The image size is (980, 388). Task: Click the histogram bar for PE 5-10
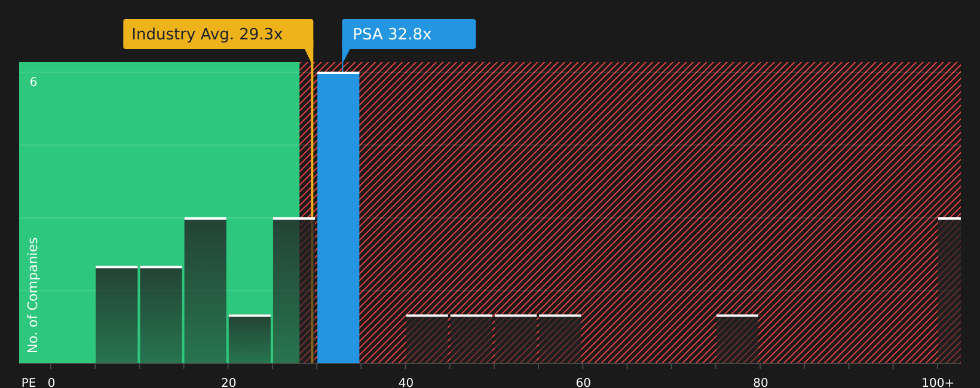(x=117, y=315)
